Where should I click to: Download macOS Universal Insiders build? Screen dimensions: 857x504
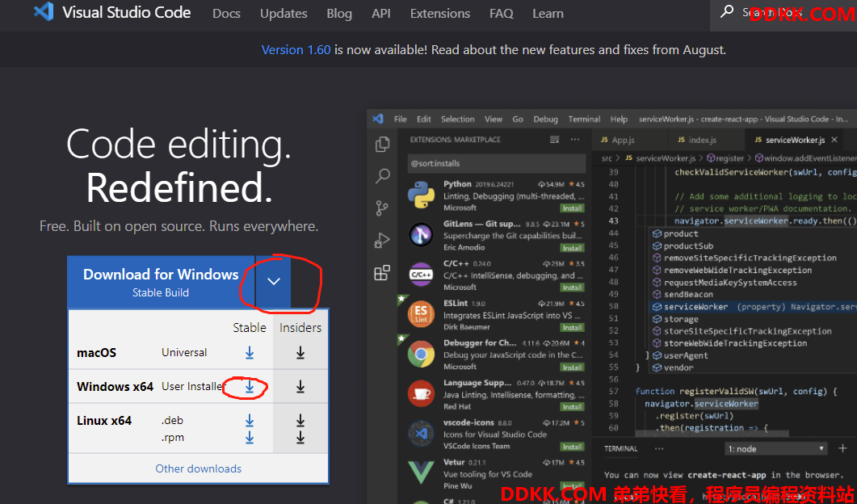(300, 353)
